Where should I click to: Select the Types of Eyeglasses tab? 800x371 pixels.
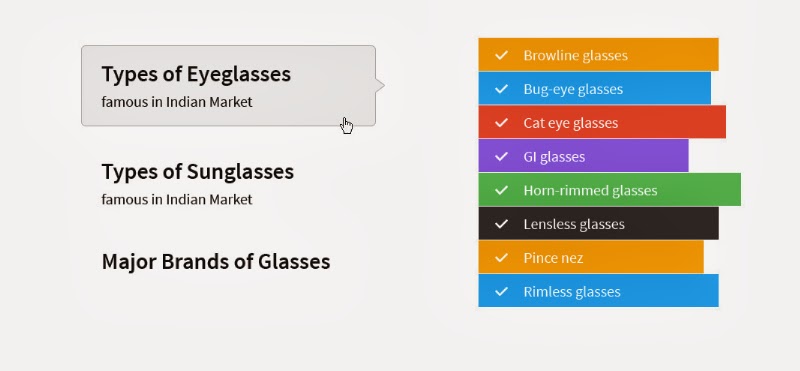tap(229, 86)
